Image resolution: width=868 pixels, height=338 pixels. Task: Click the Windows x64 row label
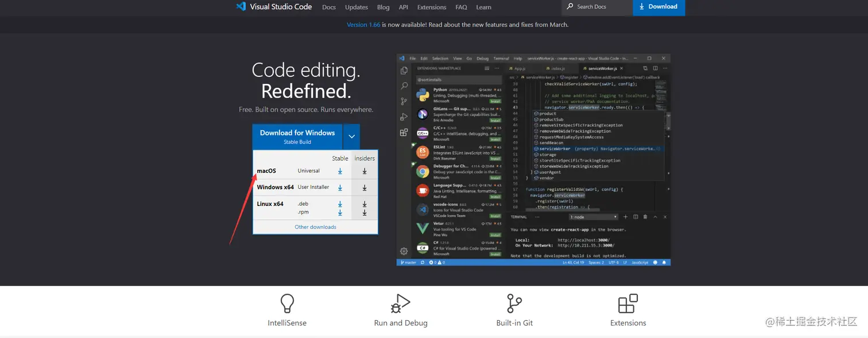click(276, 187)
